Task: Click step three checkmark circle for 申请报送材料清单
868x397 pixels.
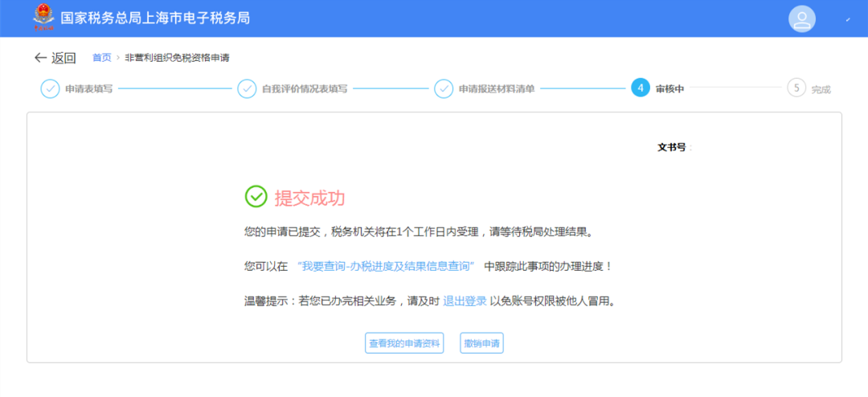Action: tap(444, 88)
